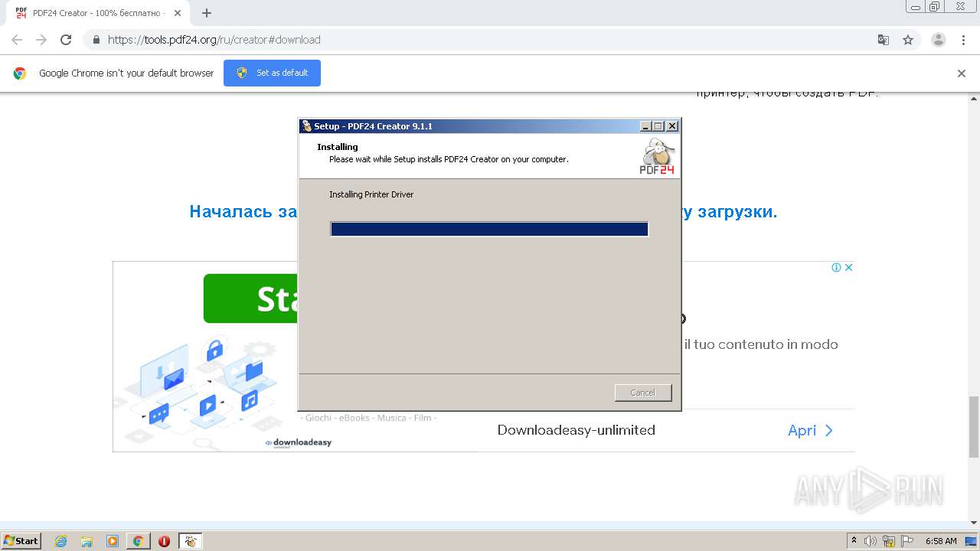This screenshot has height=551, width=980.
Task: Click the Setup window title bar icon
Action: point(306,126)
